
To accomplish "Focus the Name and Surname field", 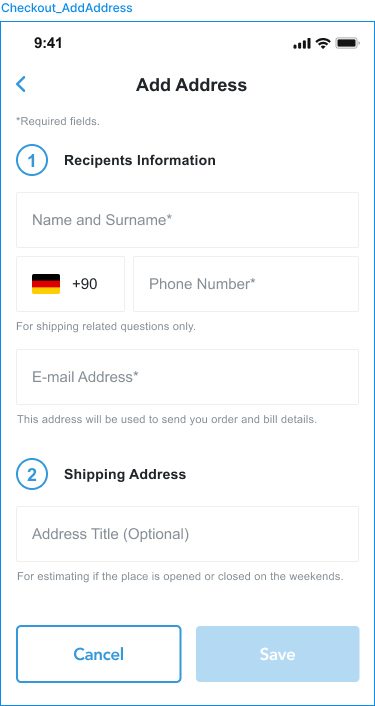I will pos(188,220).
